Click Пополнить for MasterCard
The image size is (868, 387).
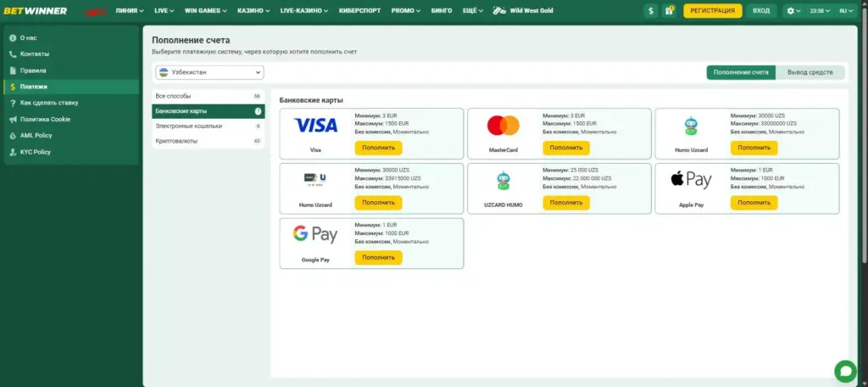(566, 148)
